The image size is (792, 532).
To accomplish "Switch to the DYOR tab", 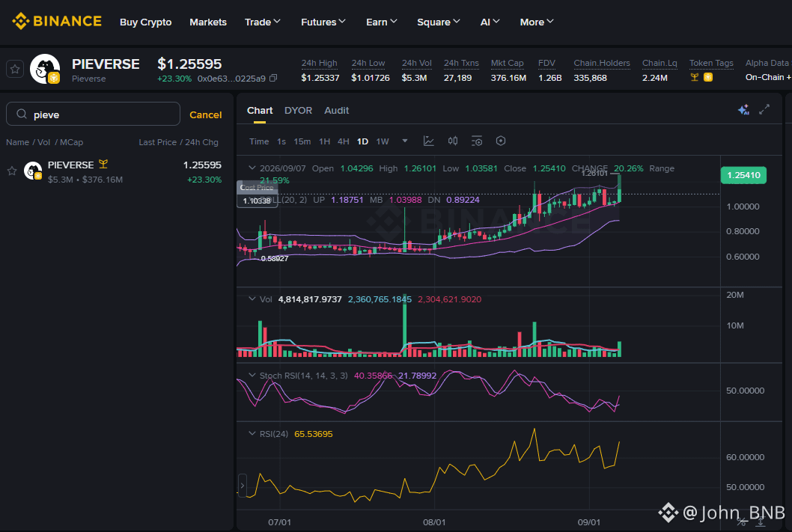I will (x=298, y=111).
